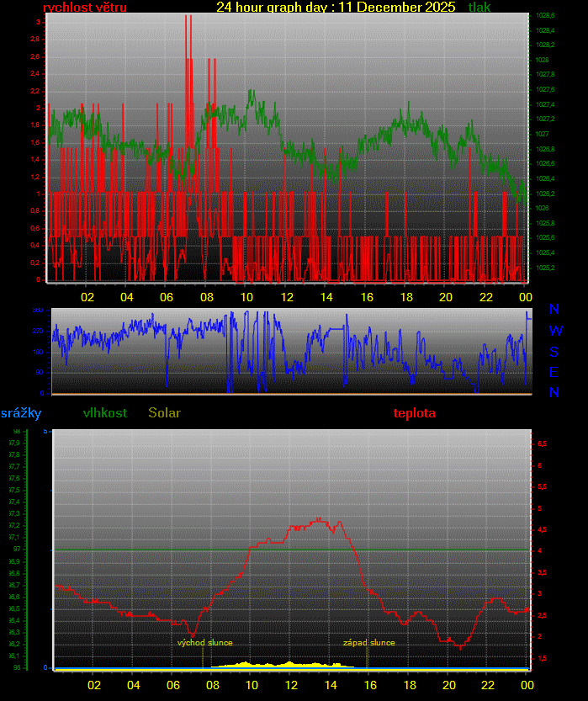Click the "W" wind direction letter
588x701 pixels.
point(555,331)
